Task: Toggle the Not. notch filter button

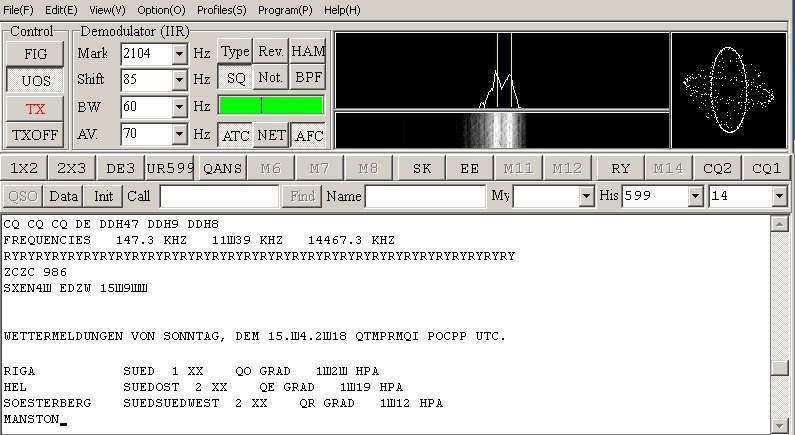Action: coord(271,78)
